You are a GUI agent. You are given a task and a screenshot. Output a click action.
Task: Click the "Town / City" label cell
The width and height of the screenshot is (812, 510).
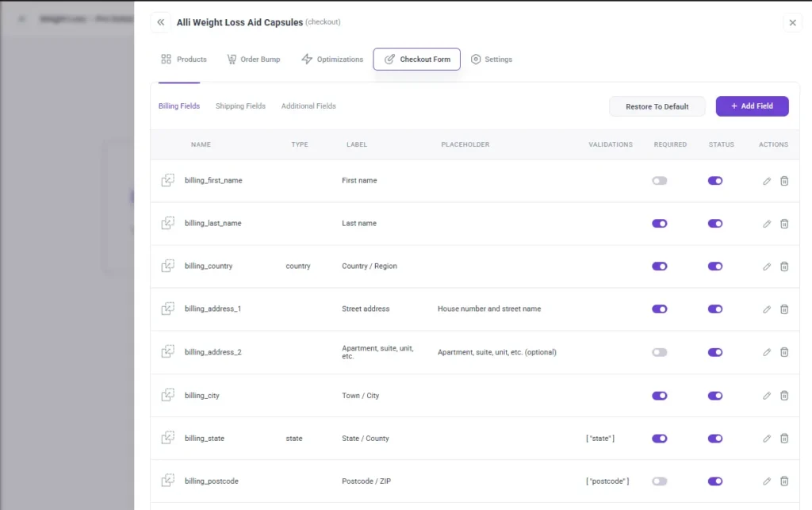click(361, 395)
